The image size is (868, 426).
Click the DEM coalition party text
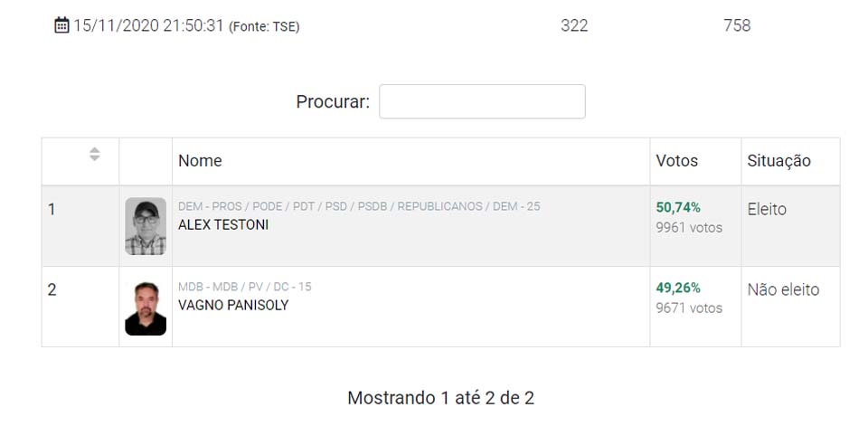[x=359, y=206]
